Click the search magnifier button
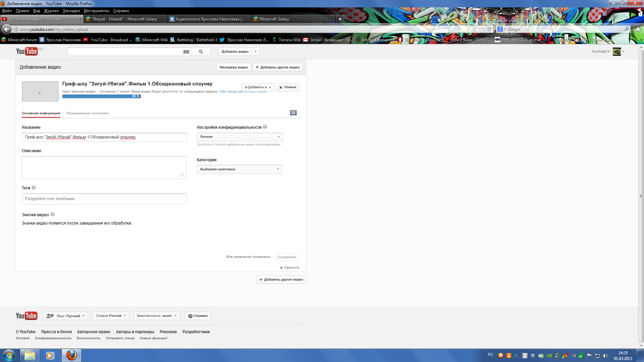 [x=201, y=52]
